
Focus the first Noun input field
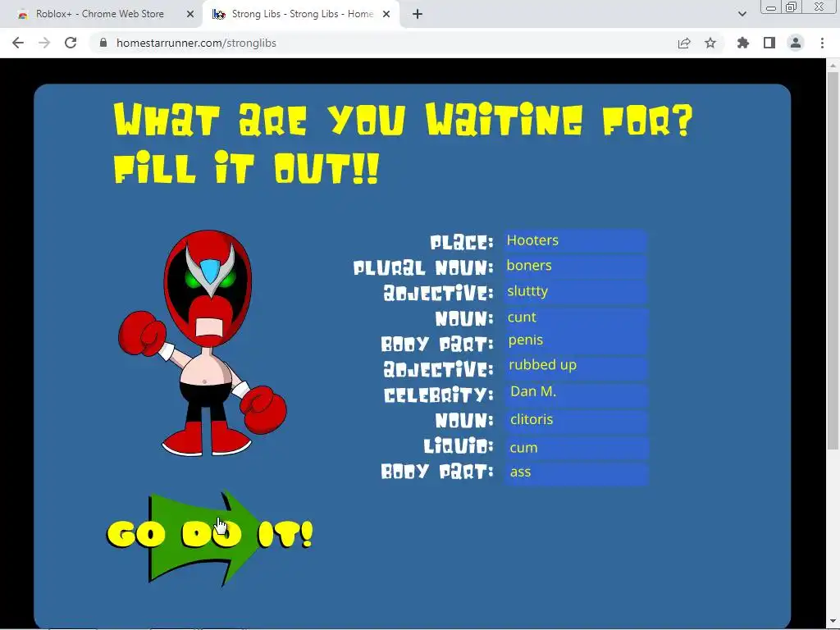coord(575,317)
